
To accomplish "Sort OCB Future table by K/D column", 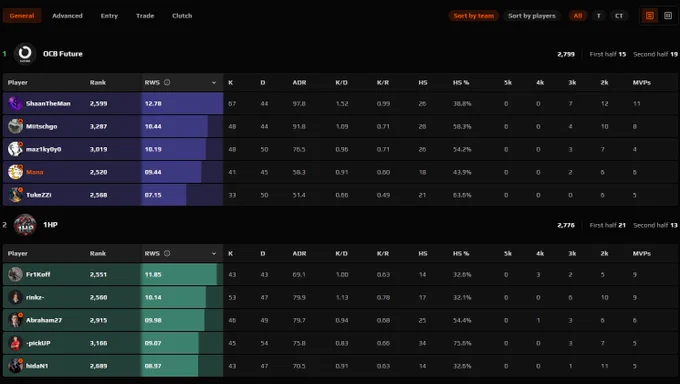I will pyautogui.click(x=341, y=82).
